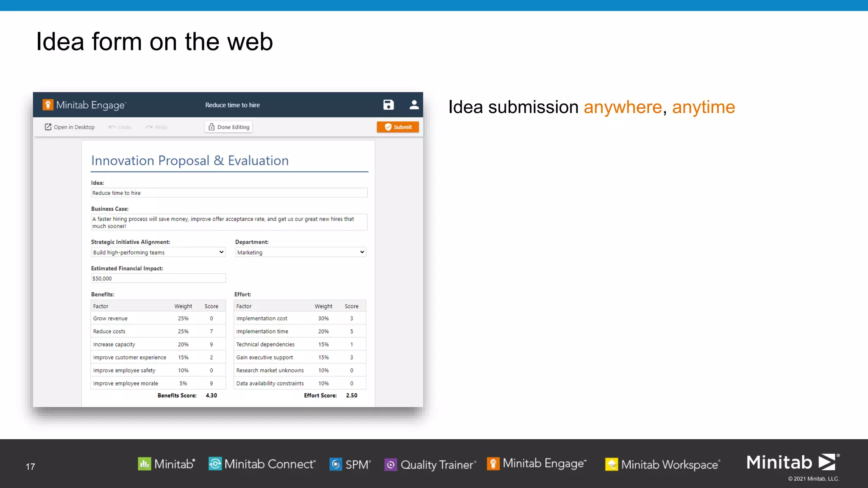868x488 pixels.
Task: Click the Effort table Score column header
Action: (x=351, y=306)
